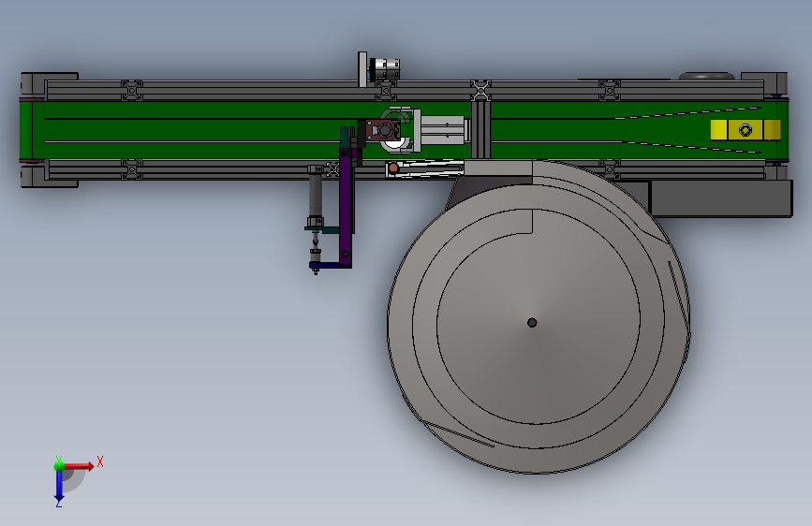Image resolution: width=812 pixels, height=526 pixels.
Task: Click the green Y axis dot of the triad
Action: 59,465
